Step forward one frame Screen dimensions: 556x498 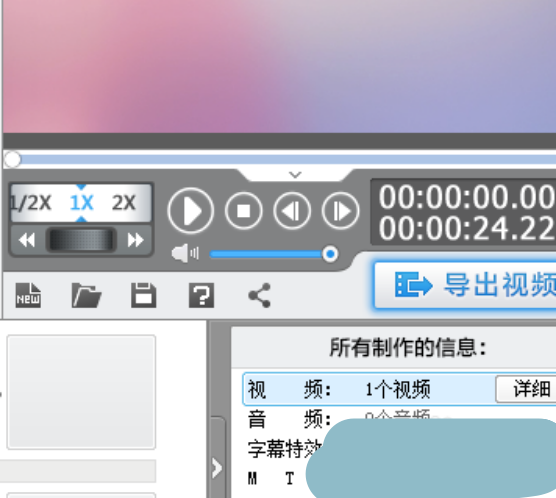tap(340, 211)
